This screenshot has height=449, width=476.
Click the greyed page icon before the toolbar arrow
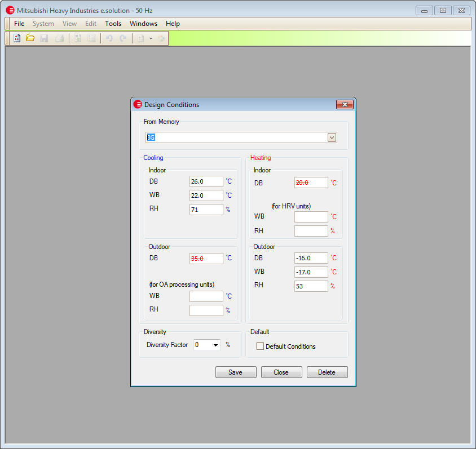pos(140,38)
